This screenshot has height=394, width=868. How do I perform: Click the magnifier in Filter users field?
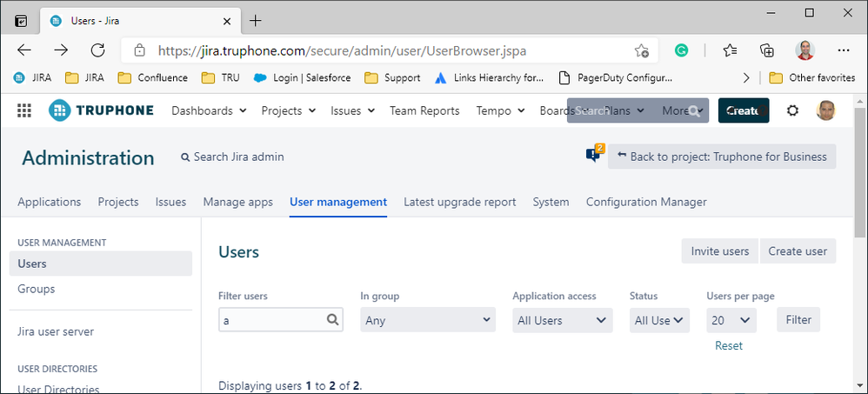coord(333,319)
